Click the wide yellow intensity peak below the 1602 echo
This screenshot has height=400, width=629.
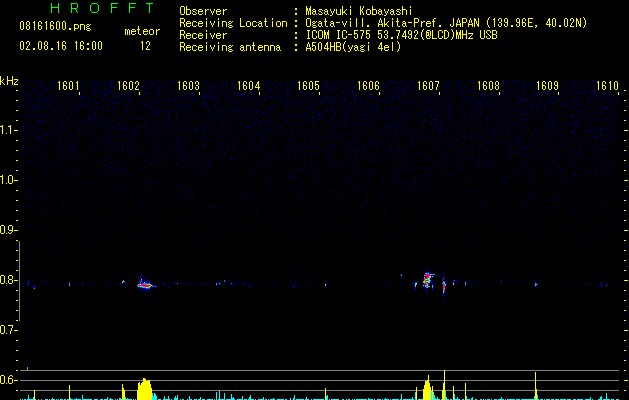pos(144,389)
